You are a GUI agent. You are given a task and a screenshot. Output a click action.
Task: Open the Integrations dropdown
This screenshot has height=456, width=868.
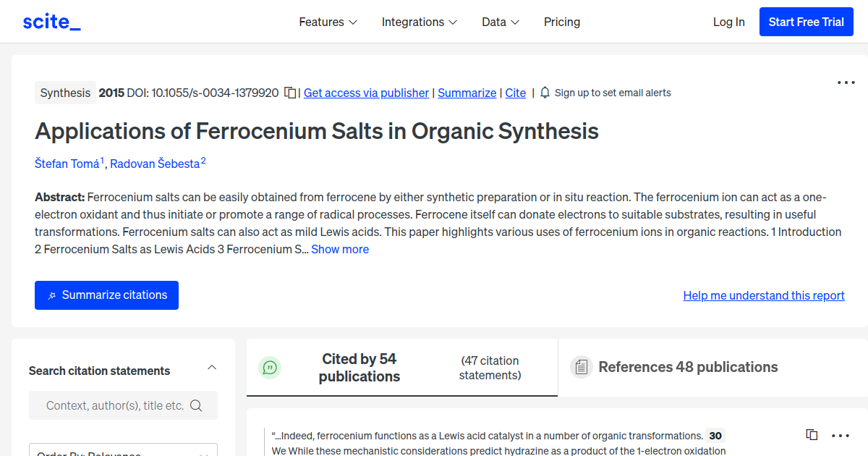click(x=420, y=22)
